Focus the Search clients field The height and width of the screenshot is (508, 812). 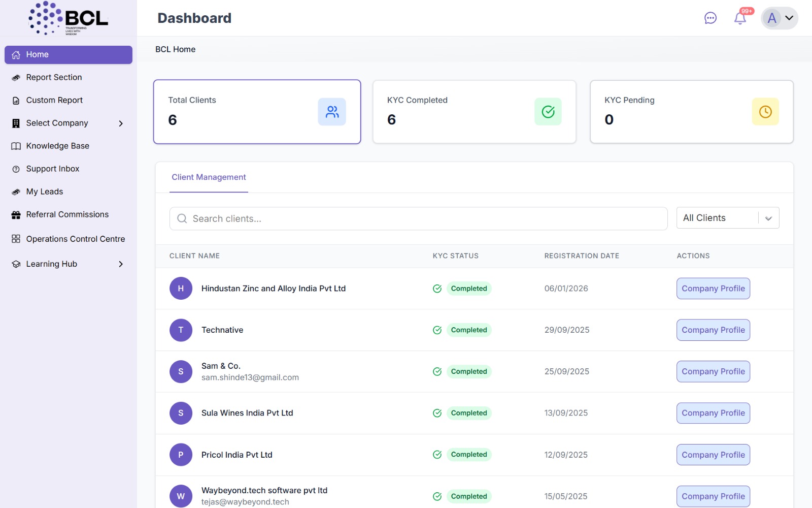coord(418,218)
